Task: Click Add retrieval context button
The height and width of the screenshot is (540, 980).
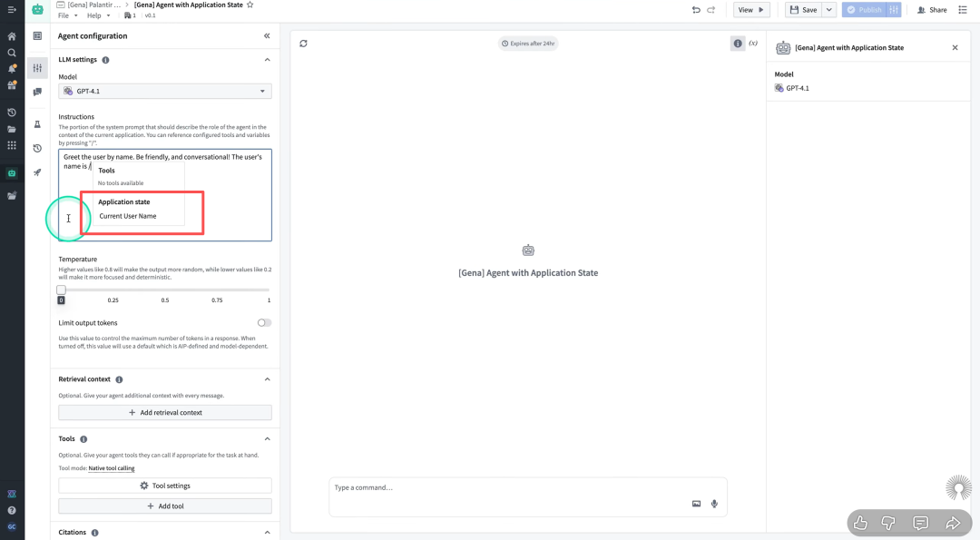Action: coord(165,413)
